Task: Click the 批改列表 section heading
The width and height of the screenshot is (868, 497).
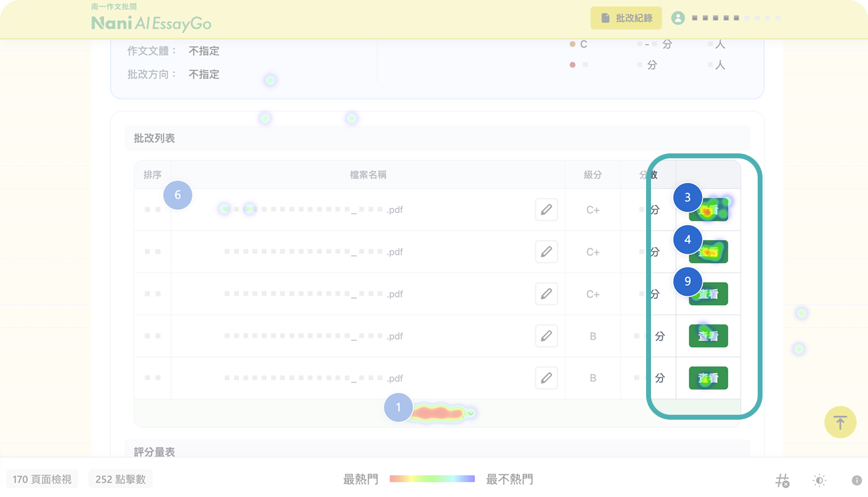Action: pyautogui.click(x=154, y=139)
